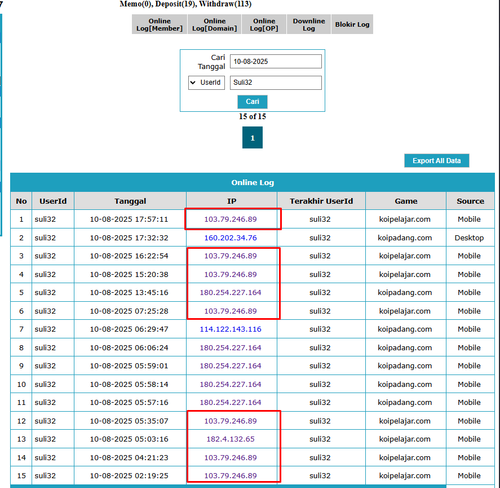This screenshot has height=488, width=500.
Task: Select timestamp 10-08-2025 05:35:07
Action: click(x=129, y=421)
